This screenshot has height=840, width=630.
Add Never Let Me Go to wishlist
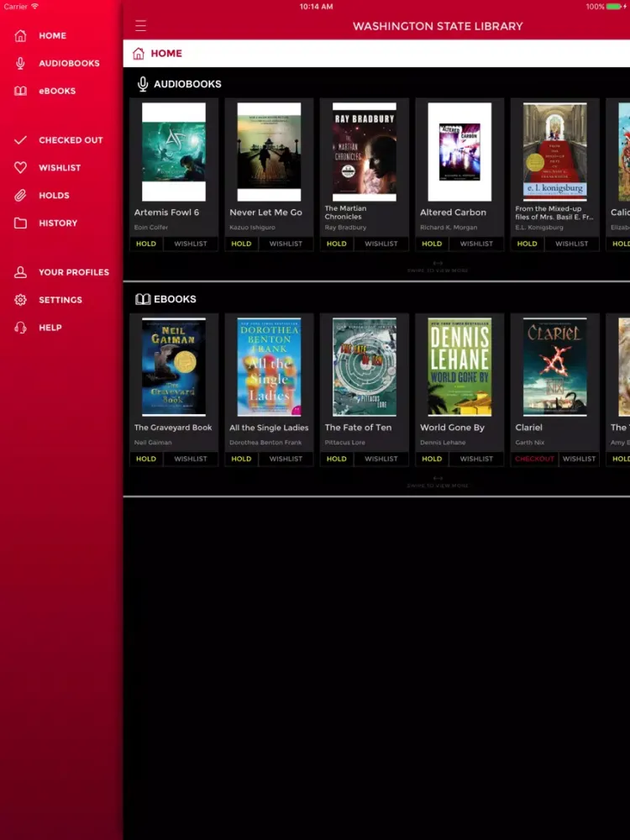(286, 244)
